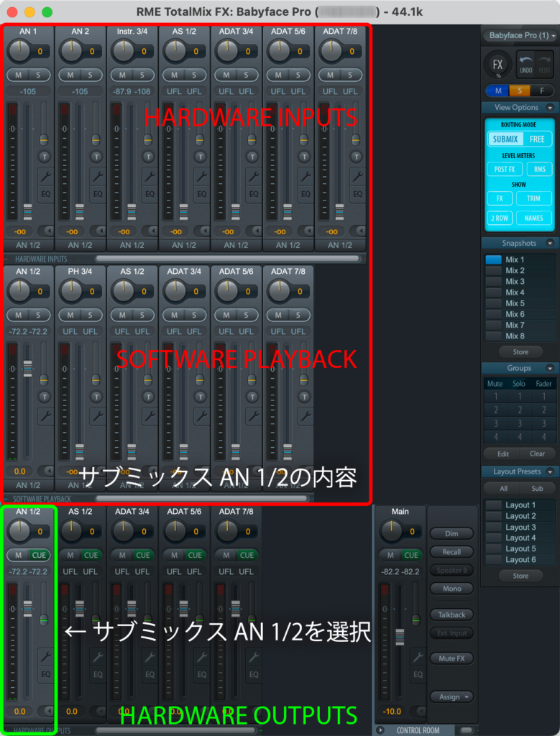Toggle global Solo with orange S button
Viewport: 560px width, 736px height.
[520, 91]
